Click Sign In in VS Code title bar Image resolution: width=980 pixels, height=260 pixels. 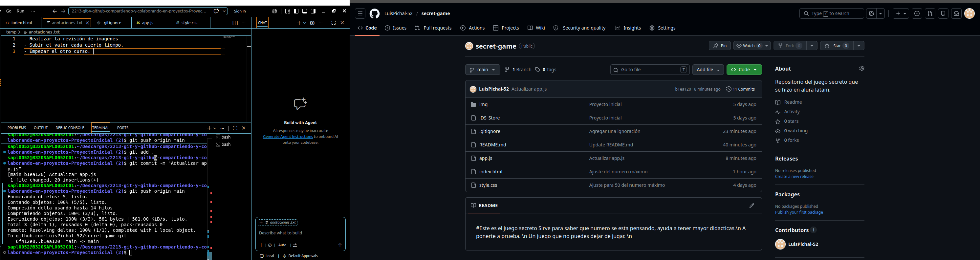click(x=240, y=11)
